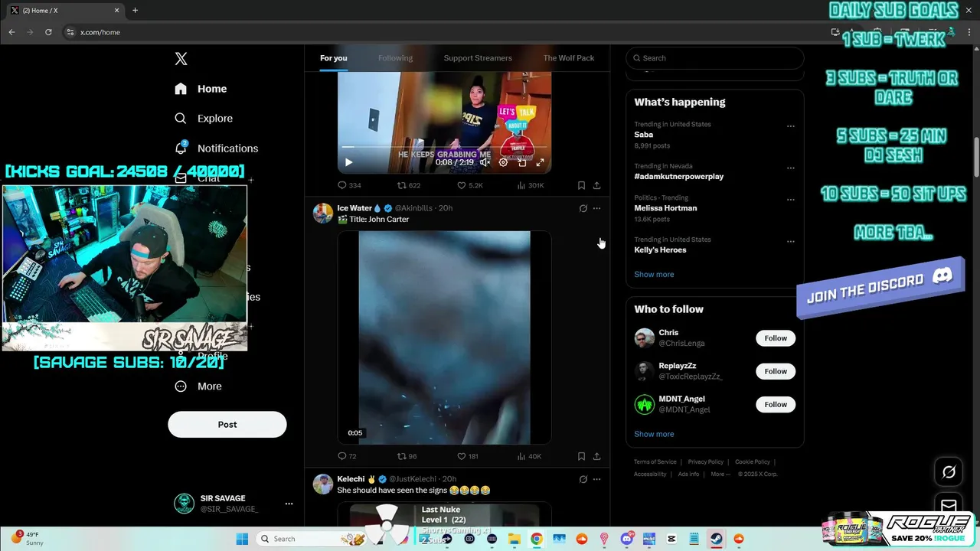Open the More menu in sidebar

click(x=198, y=386)
